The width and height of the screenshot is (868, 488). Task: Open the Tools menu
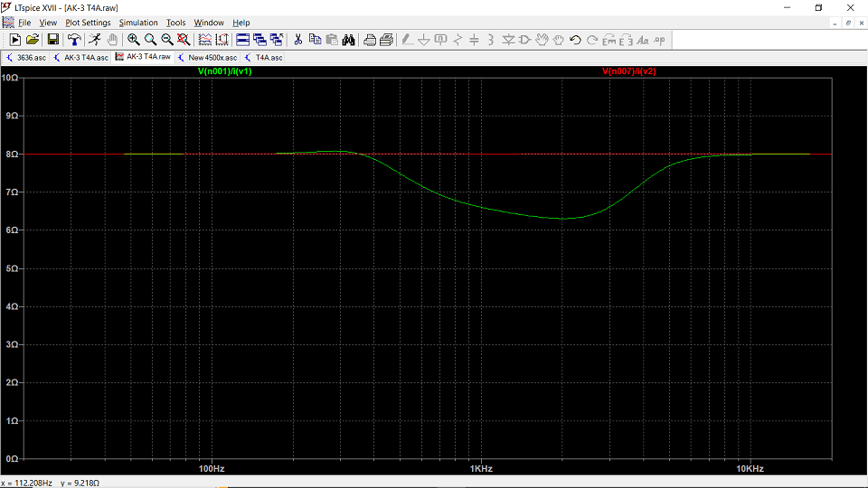click(x=175, y=23)
